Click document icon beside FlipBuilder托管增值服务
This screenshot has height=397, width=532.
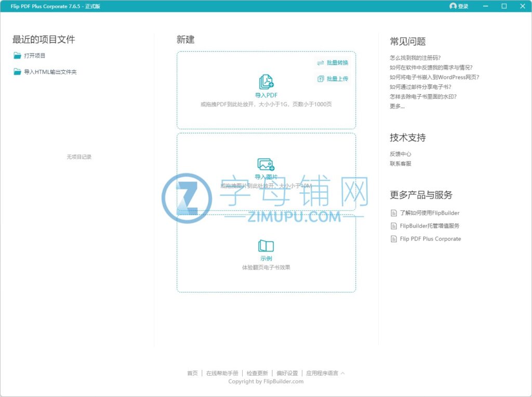pyautogui.click(x=394, y=226)
